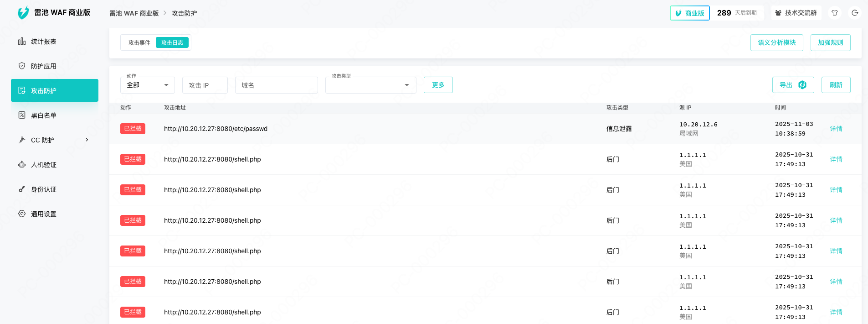Click the logout icon in top bar
The image size is (868, 324).
pyautogui.click(x=855, y=13)
